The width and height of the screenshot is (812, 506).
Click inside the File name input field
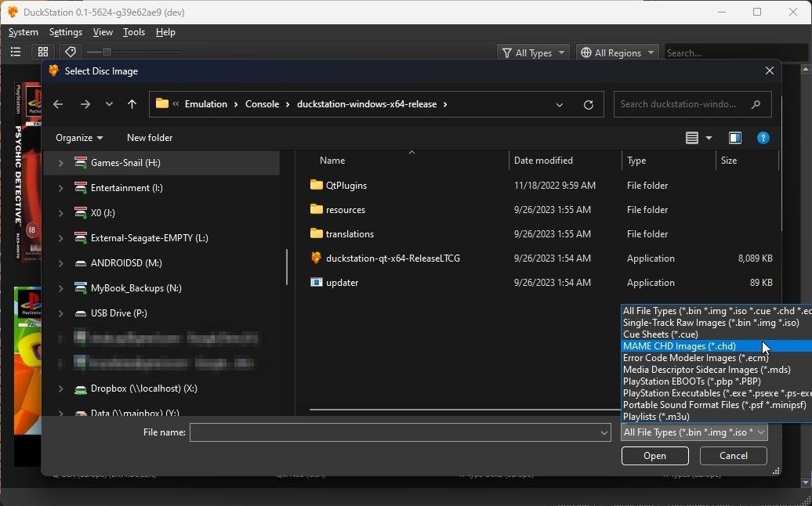(x=392, y=432)
